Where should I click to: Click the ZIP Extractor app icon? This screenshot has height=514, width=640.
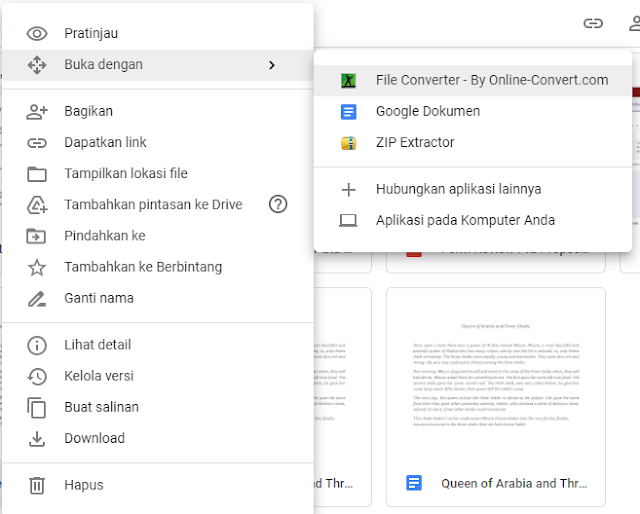[349, 143]
